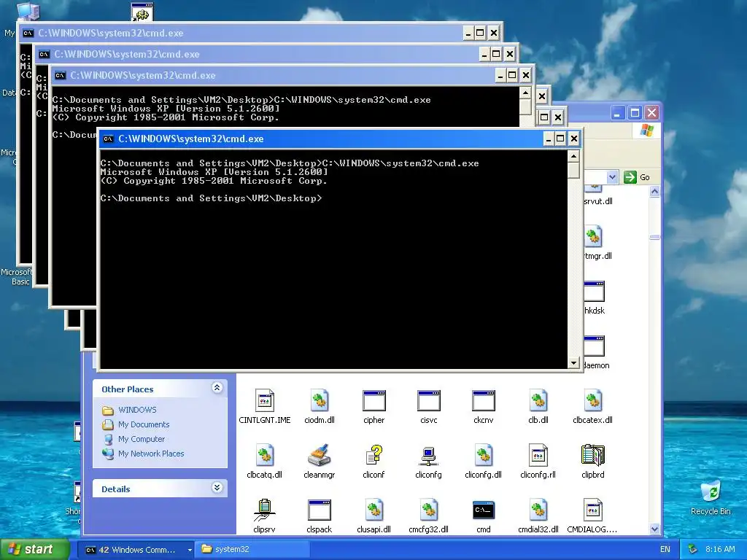The width and height of the screenshot is (747, 560).
Task: Open My Network Places link
Action: [151, 454]
